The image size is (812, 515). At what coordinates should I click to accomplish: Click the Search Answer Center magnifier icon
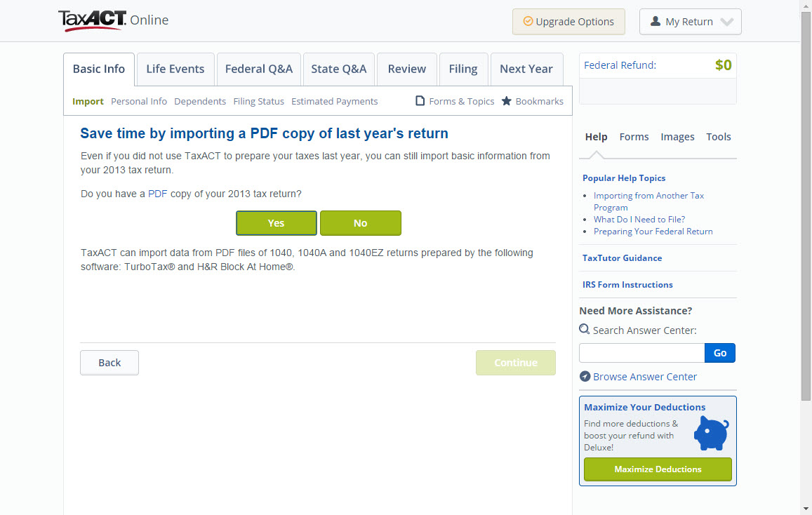click(585, 329)
